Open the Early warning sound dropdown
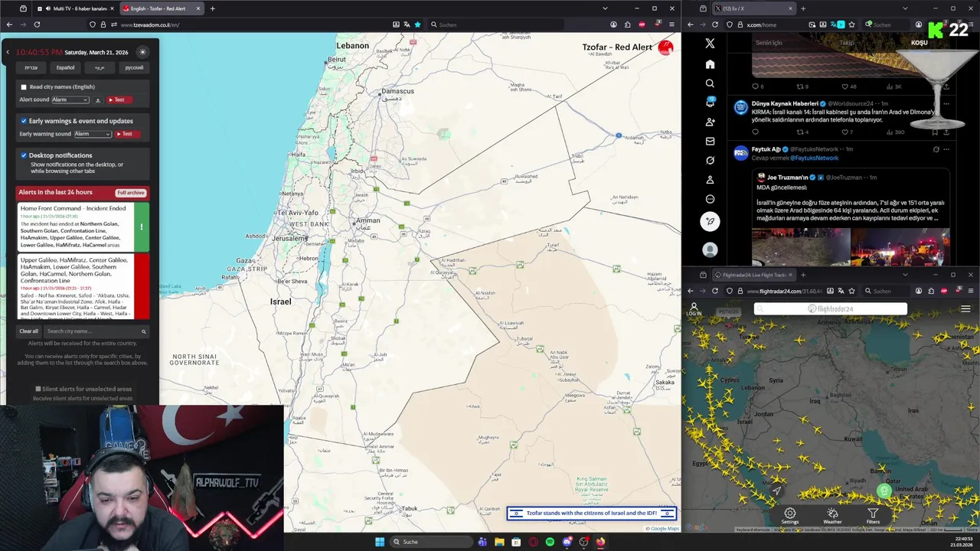980x551 pixels. (93, 134)
